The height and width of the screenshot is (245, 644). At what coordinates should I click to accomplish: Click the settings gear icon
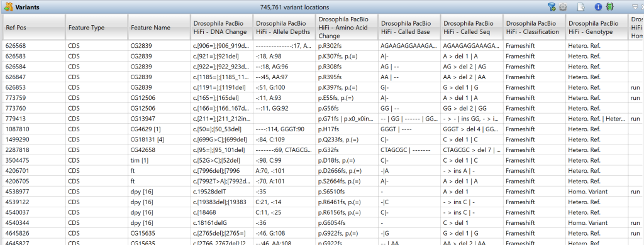pos(563,7)
